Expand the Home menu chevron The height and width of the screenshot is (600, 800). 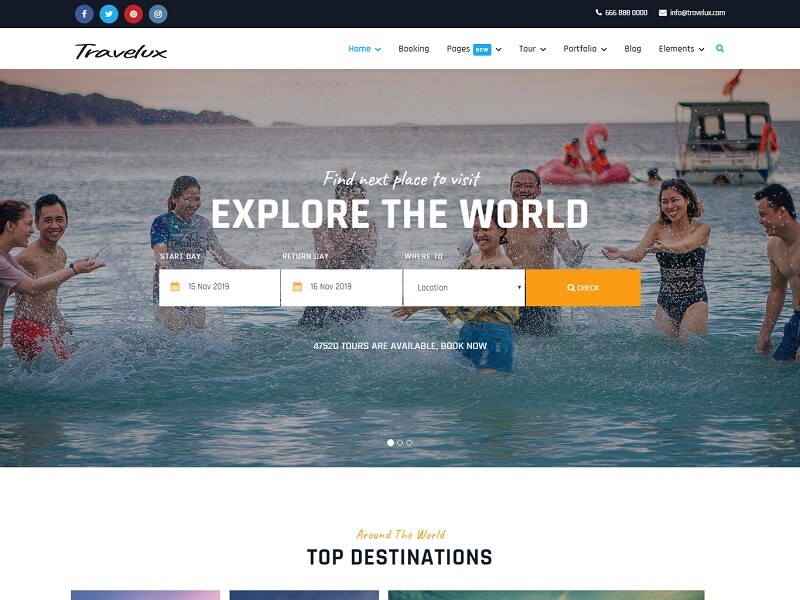point(378,49)
